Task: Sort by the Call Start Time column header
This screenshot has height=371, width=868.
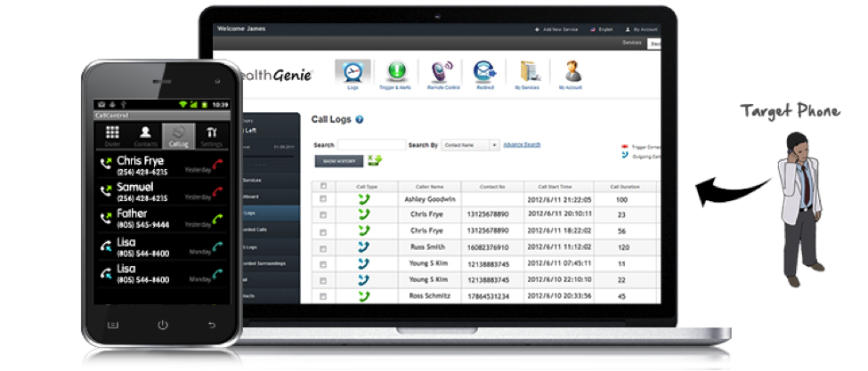Action: point(558,187)
